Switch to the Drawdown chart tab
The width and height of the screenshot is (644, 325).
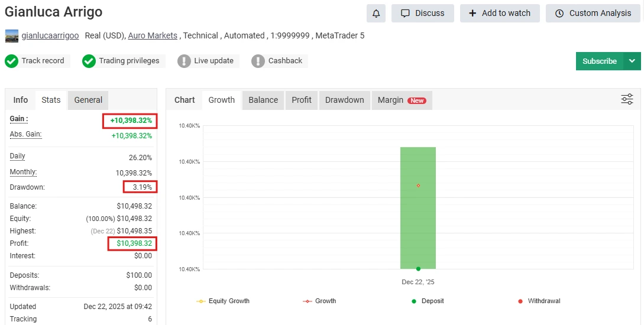coord(344,100)
